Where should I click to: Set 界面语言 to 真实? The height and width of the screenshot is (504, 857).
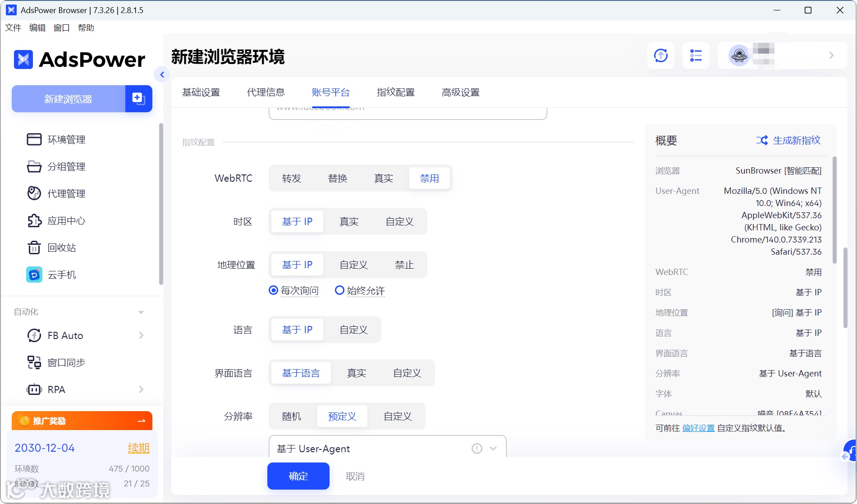(357, 373)
